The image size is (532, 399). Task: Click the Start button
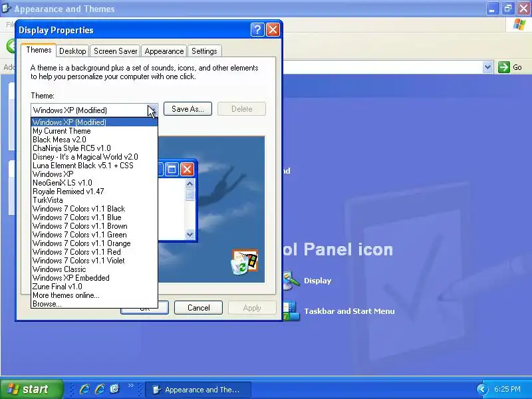point(31,389)
